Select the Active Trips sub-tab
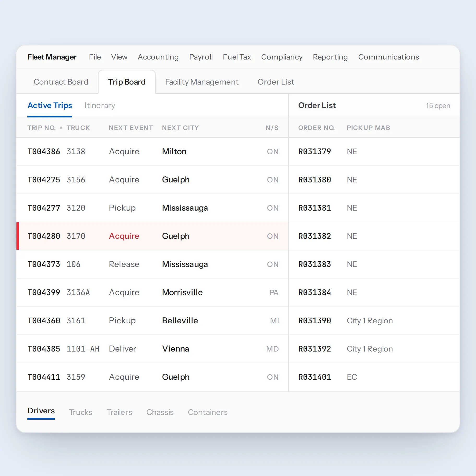The height and width of the screenshot is (476, 476). coord(50,105)
